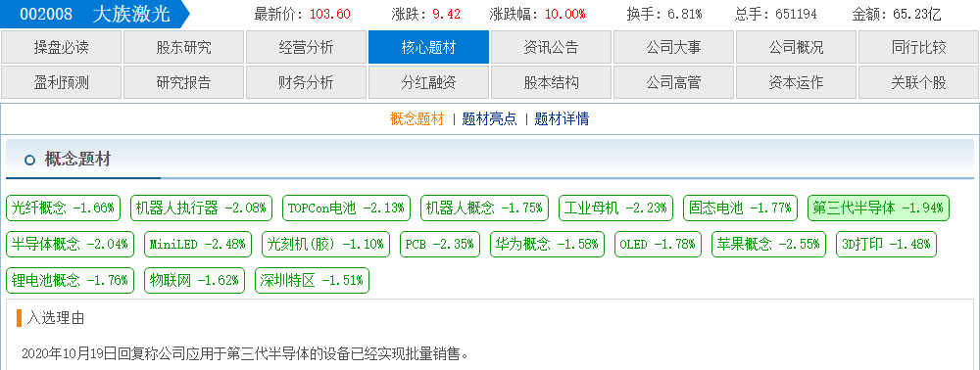The width and height of the screenshot is (980, 370).
Task: Select highlighted 第三代半导体 tag
Action: tap(878, 208)
